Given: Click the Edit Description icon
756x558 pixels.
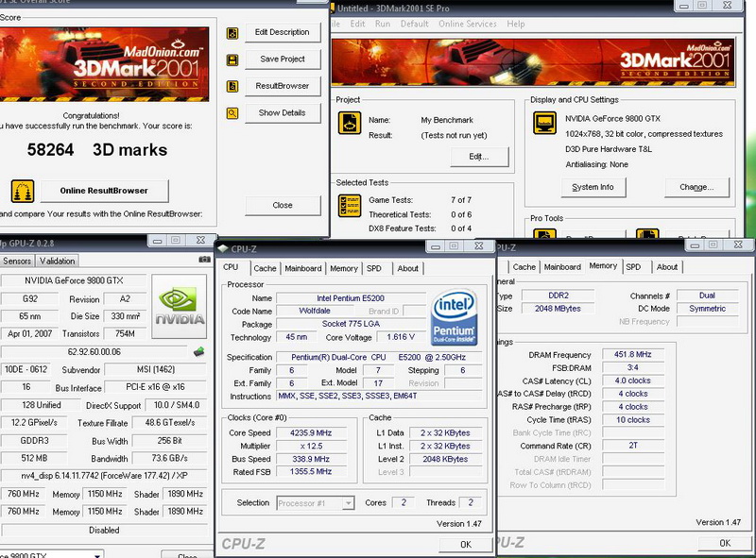Looking at the screenshot, I should 232,33.
